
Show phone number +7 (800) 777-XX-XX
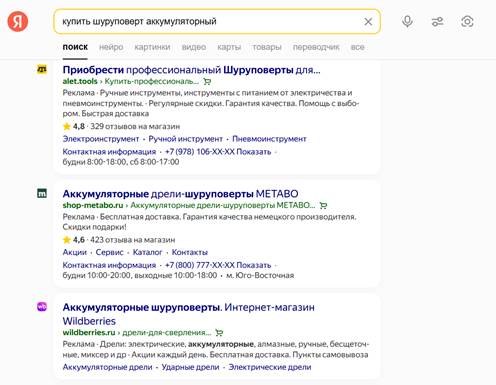coord(218,265)
